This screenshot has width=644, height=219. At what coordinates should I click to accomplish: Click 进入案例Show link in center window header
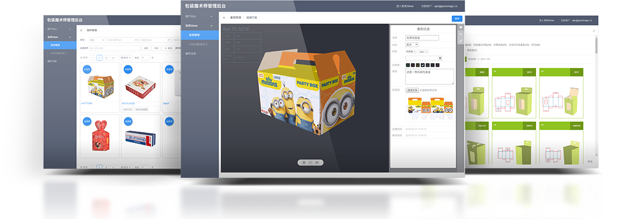(x=405, y=6)
